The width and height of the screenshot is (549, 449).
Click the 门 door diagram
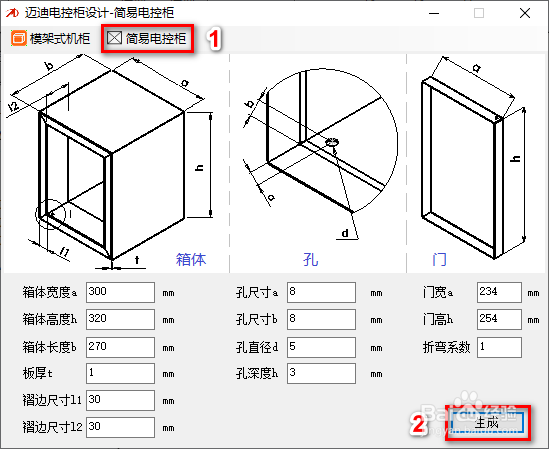474,159
